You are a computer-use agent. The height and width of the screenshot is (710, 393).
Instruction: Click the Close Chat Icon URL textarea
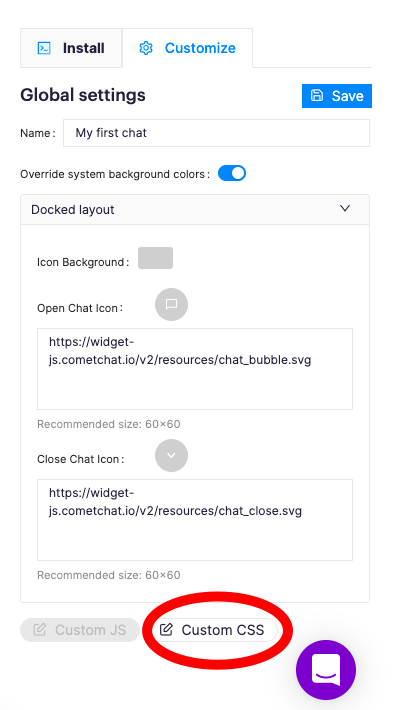click(x=195, y=520)
